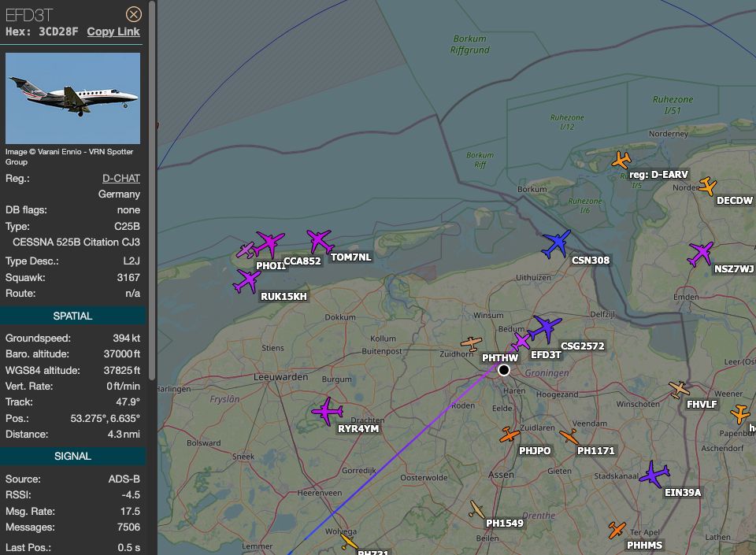Click the sidebar vertical scrollbar
Screen dimensions: 756x555
(152, 191)
